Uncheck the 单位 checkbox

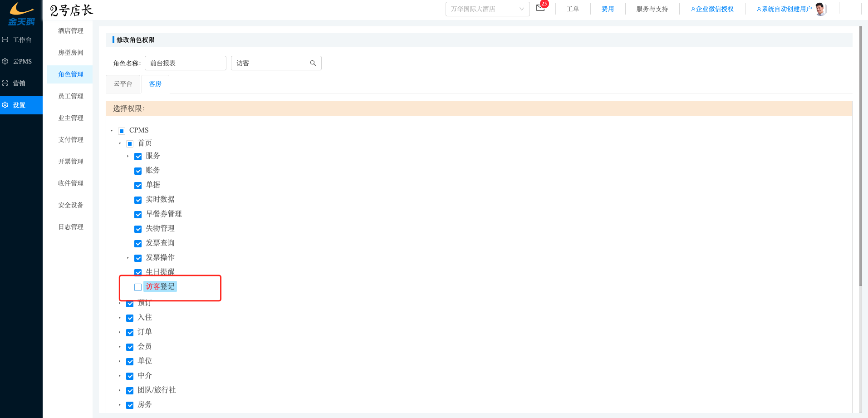coord(130,362)
